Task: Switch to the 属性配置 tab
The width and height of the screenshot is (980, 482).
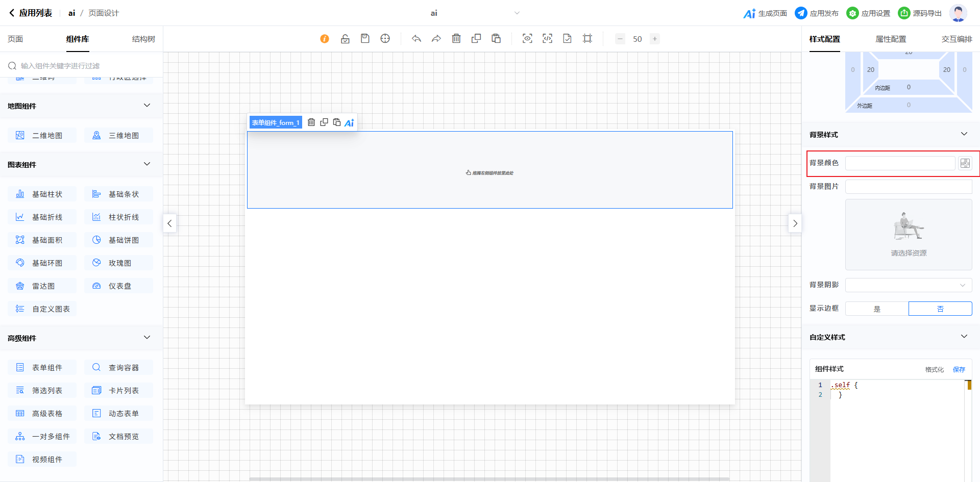Action: pyautogui.click(x=891, y=39)
